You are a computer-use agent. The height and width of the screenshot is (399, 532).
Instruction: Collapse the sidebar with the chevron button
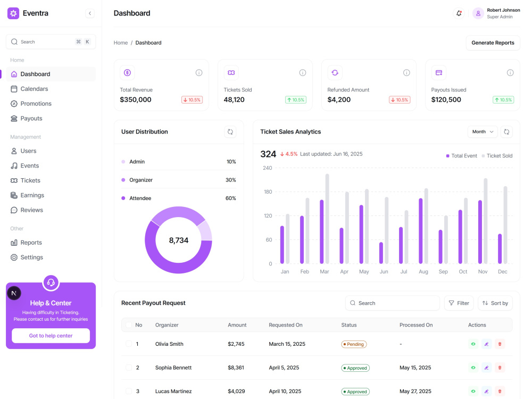tap(90, 13)
